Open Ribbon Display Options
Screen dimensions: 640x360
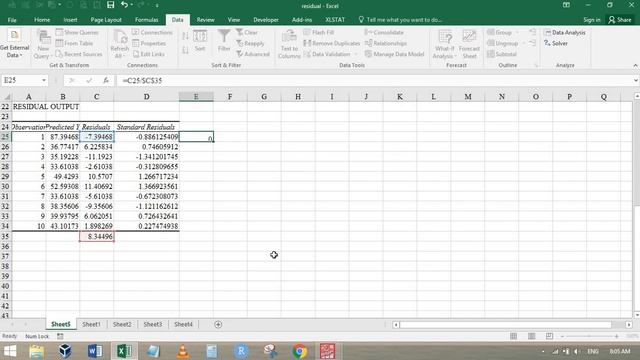tap(566, 5)
